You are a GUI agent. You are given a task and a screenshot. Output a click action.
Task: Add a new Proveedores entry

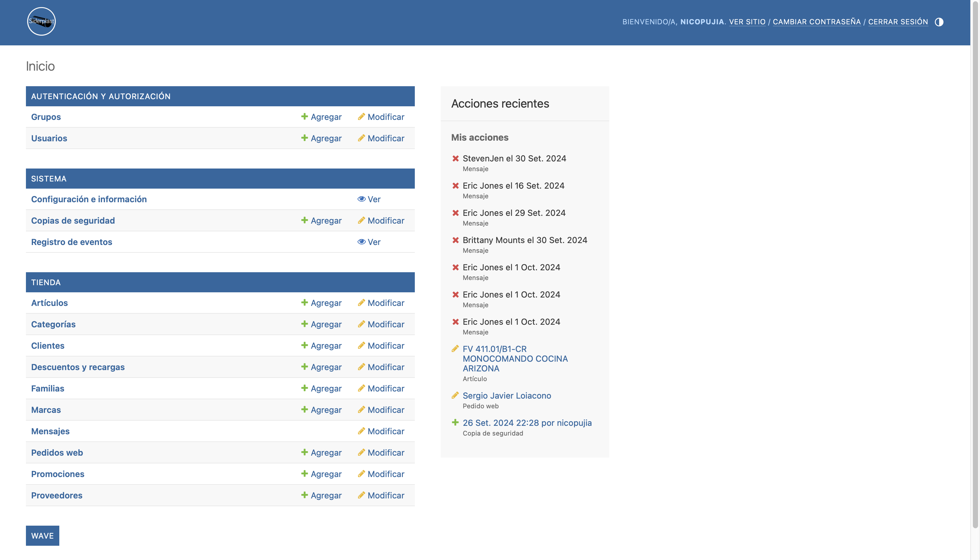(321, 496)
